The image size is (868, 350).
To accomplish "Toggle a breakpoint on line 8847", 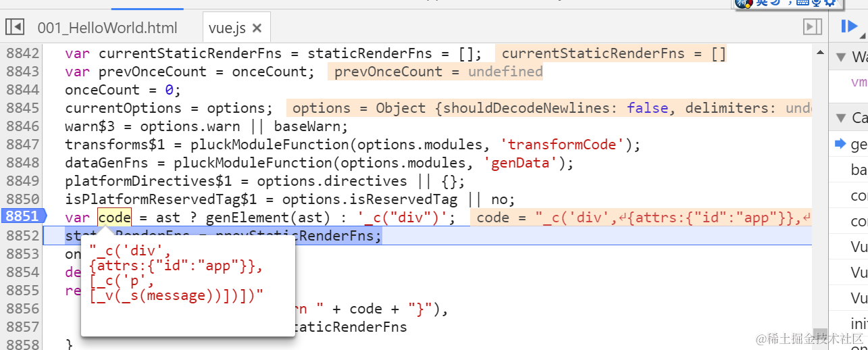I will (23, 145).
